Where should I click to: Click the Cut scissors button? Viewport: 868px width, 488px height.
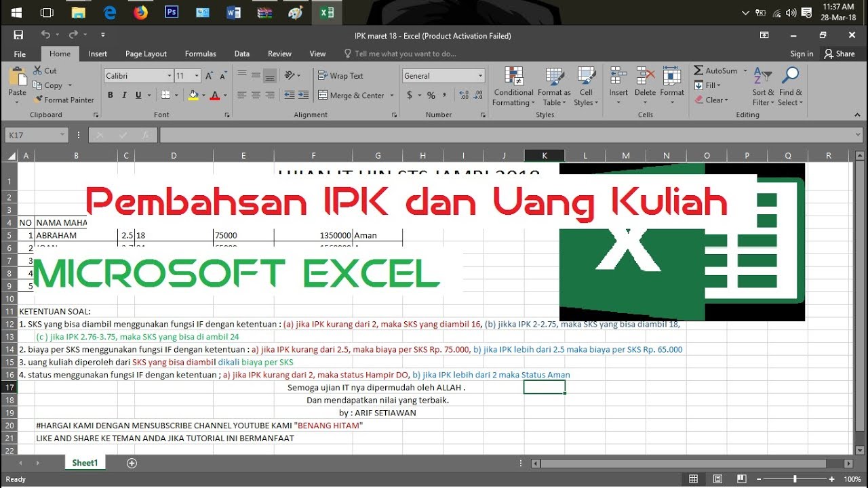point(45,70)
